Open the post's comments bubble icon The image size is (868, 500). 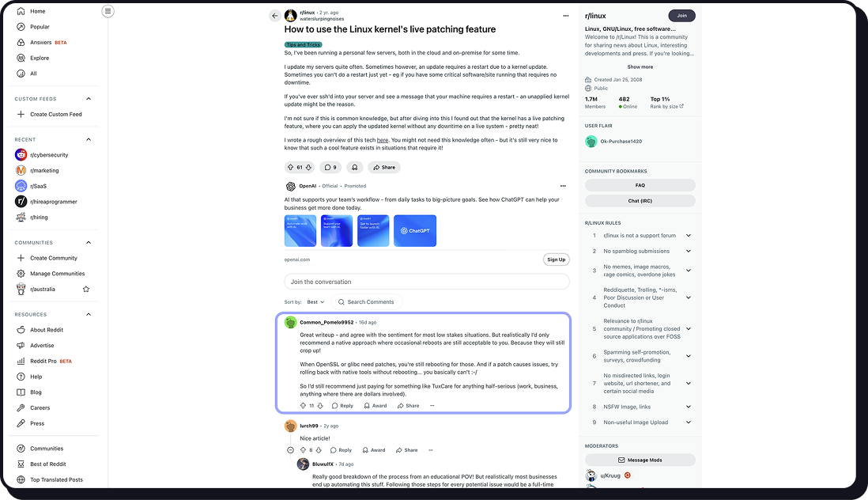click(x=330, y=167)
